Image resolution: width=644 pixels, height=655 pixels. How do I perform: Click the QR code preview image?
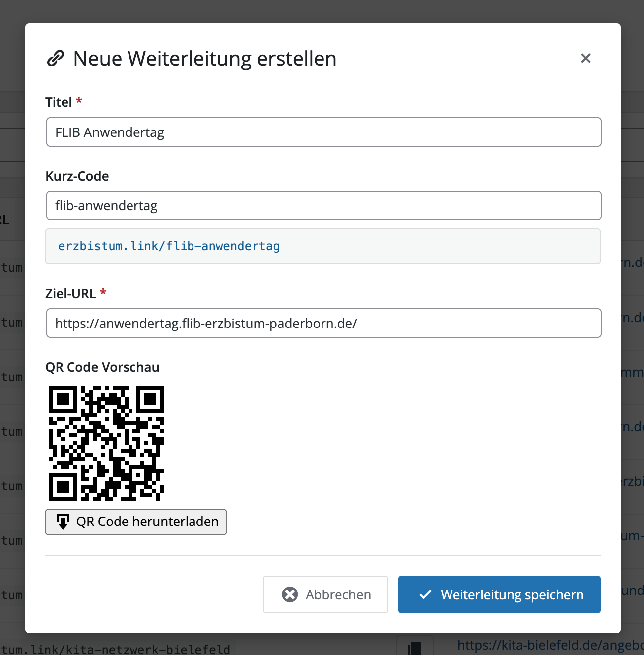click(107, 443)
